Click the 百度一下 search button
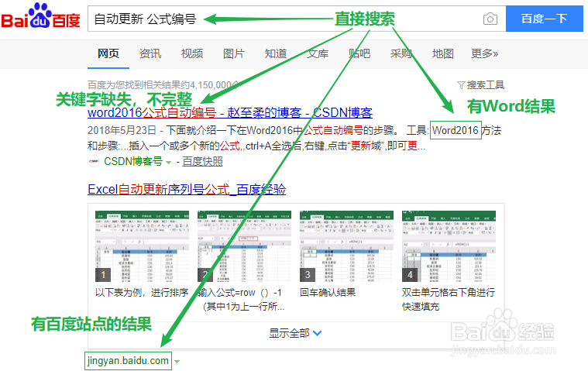The image size is (588, 371). (544, 19)
